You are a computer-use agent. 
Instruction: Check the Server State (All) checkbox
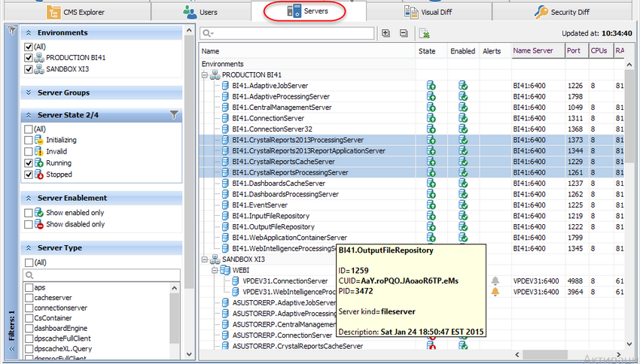(28, 129)
